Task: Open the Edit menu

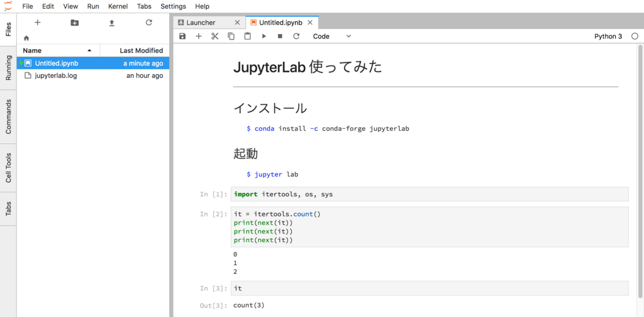Action: 48,6
